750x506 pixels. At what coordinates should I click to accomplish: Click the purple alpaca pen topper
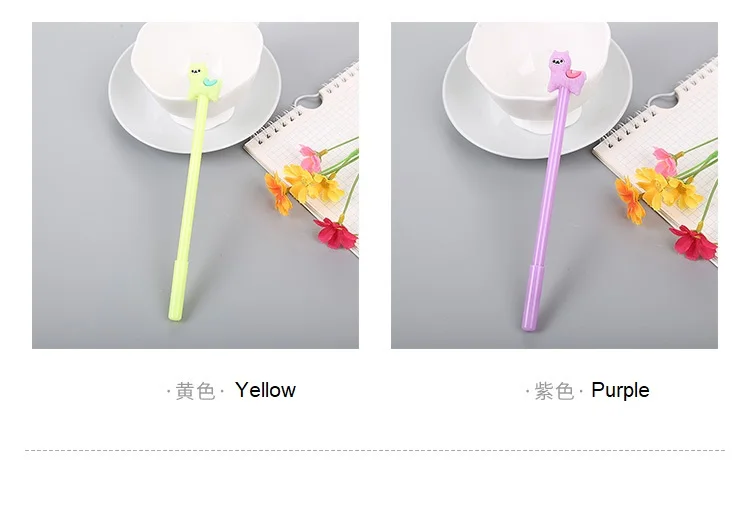pos(565,72)
